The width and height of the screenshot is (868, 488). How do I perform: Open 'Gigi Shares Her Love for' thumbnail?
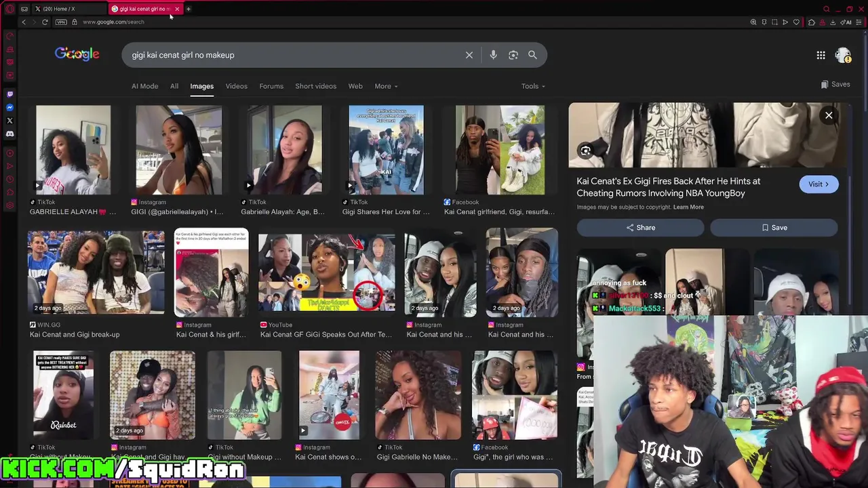(386, 150)
